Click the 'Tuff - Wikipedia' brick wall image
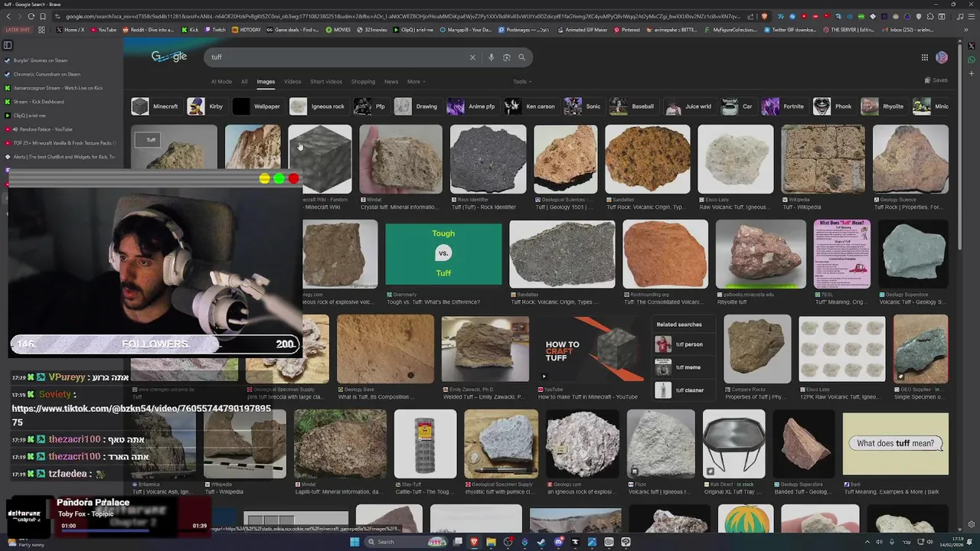Viewport: 980px width, 551px height. [823, 158]
